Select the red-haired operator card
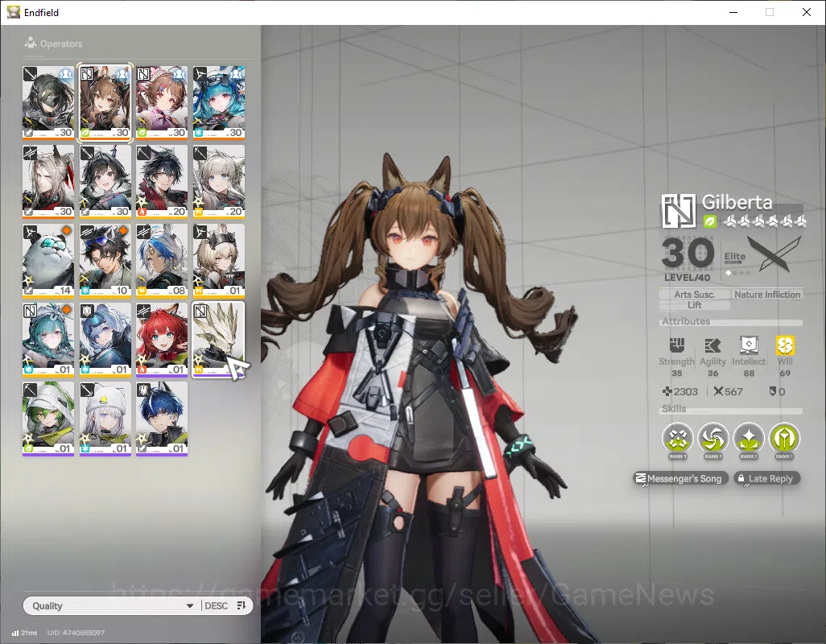 coord(162,339)
